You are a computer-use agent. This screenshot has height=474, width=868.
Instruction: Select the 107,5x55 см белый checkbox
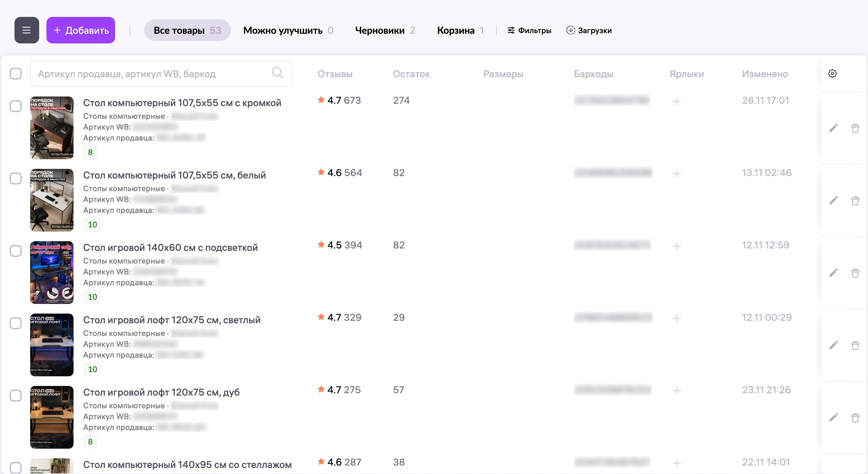tap(15, 179)
